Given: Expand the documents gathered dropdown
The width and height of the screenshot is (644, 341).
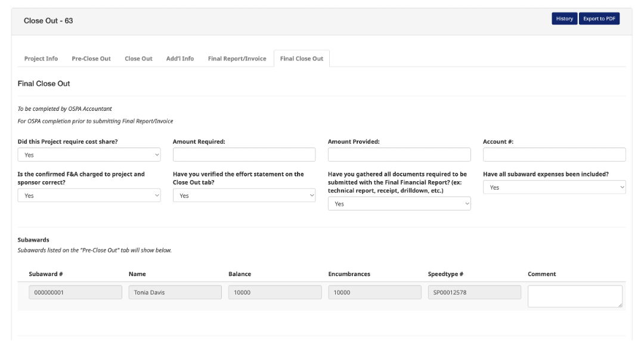Looking at the screenshot, I should click(399, 204).
